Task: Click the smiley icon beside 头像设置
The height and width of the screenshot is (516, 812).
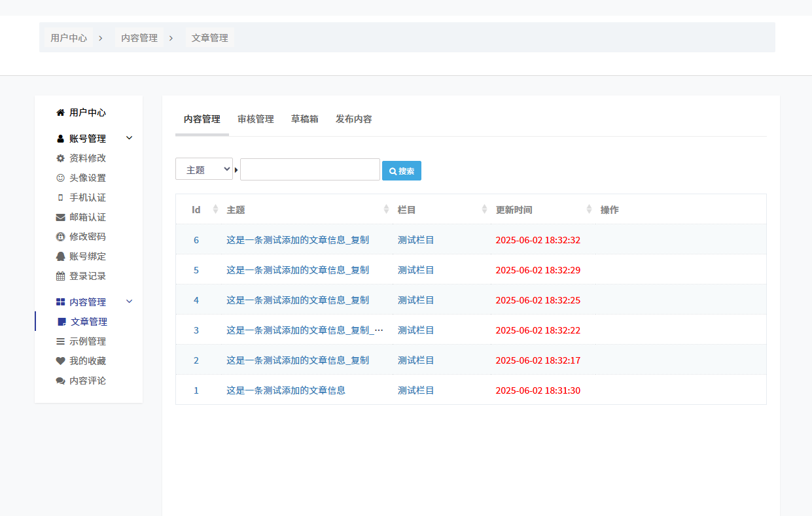Action: (61, 178)
